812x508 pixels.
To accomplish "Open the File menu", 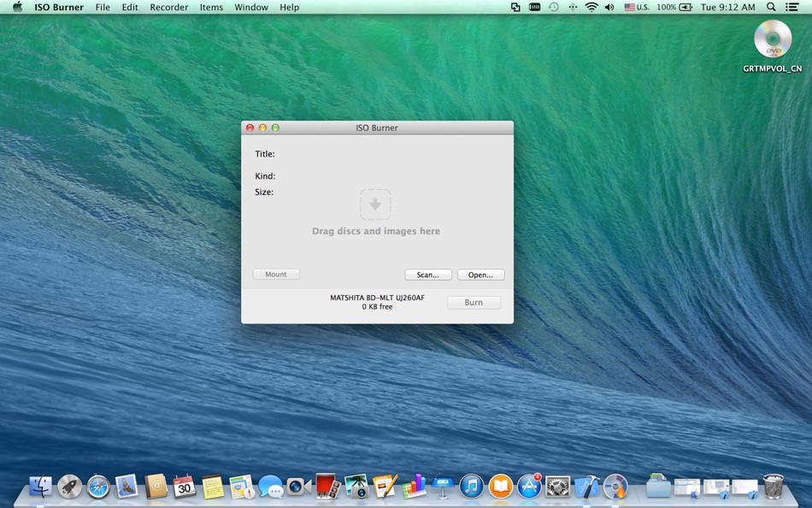I will [103, 7].
